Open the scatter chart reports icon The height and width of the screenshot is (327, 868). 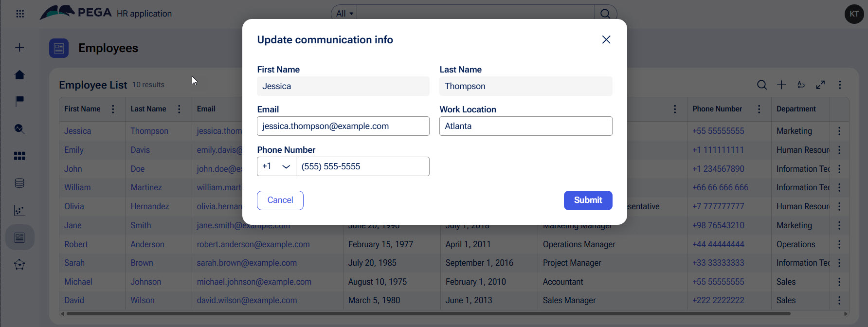tap(19, 210)
